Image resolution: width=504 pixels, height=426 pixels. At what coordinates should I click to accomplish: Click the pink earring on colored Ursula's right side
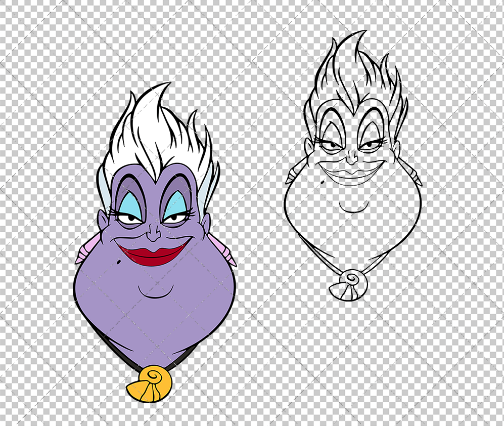click(x=223, y=249)
